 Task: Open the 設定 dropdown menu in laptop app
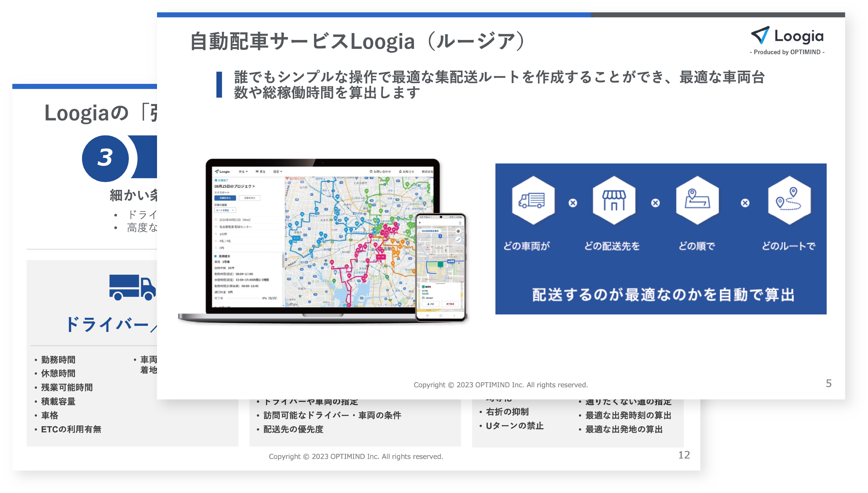(277, 172)
